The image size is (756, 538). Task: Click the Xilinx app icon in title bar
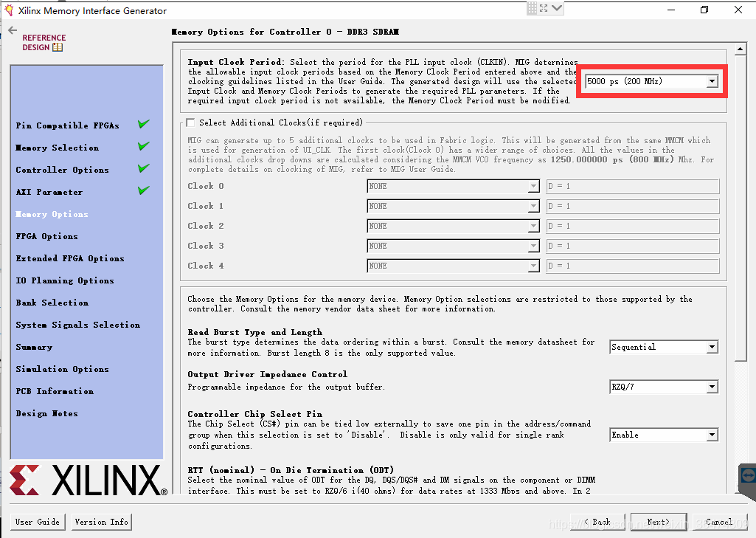coord(9,10)
